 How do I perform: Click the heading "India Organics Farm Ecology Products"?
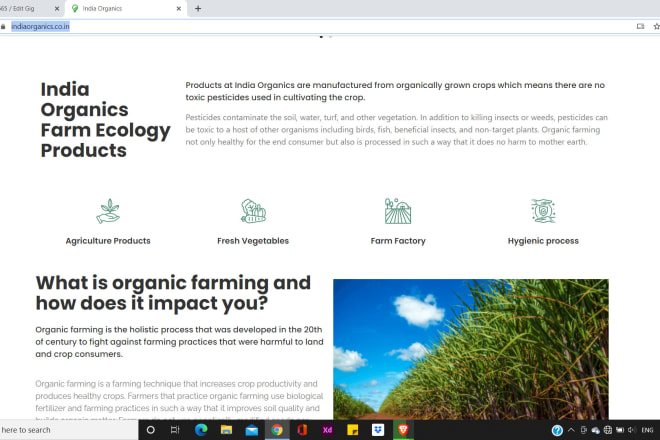tap(105, 120)
